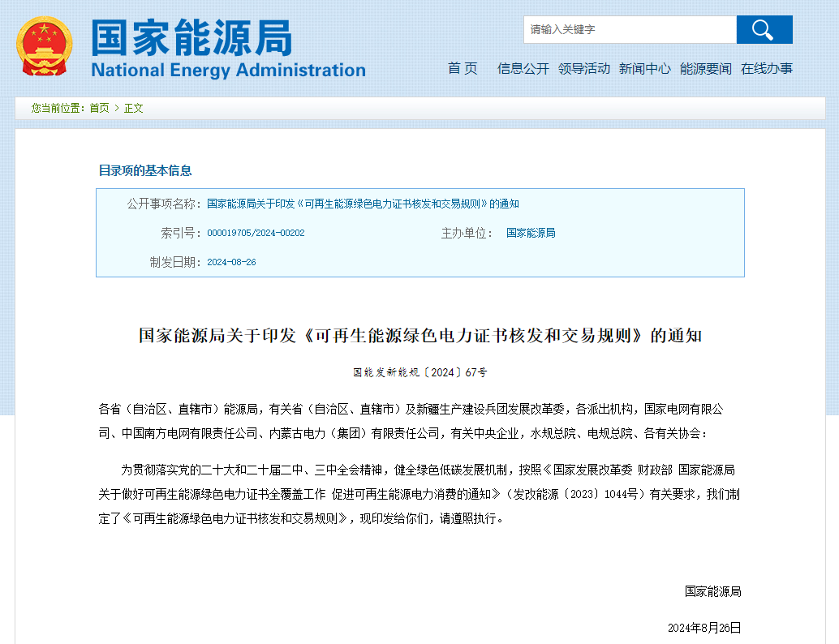Click 正文 in the breadcrumb trail
The height and width of the screenshot is (644, 839).
(133, 108)
